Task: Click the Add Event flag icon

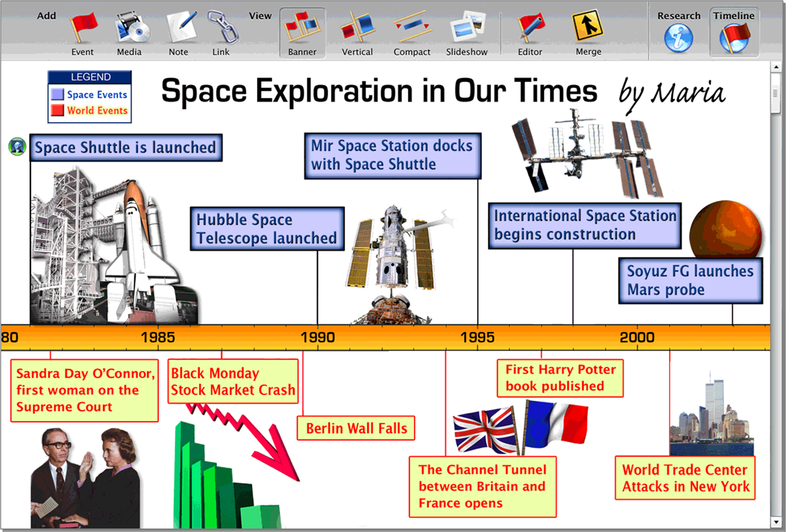Action: [x=83, y=28]
